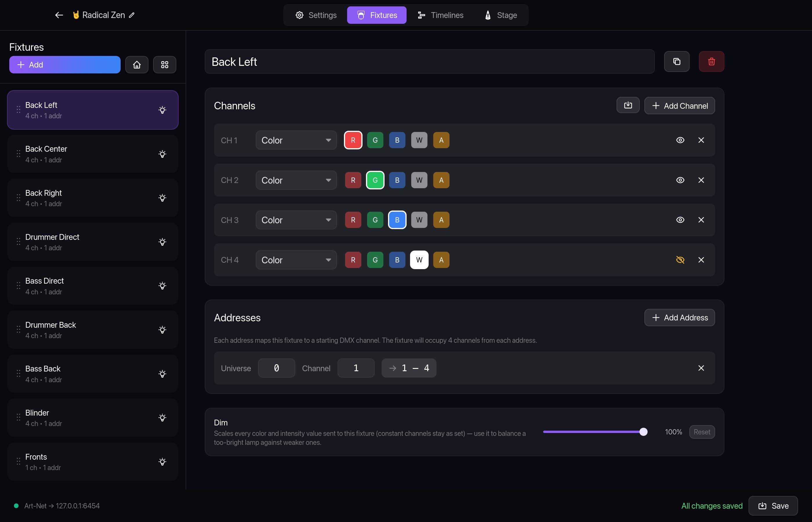Set CH 2 color to Amber

tap(441, 180)
